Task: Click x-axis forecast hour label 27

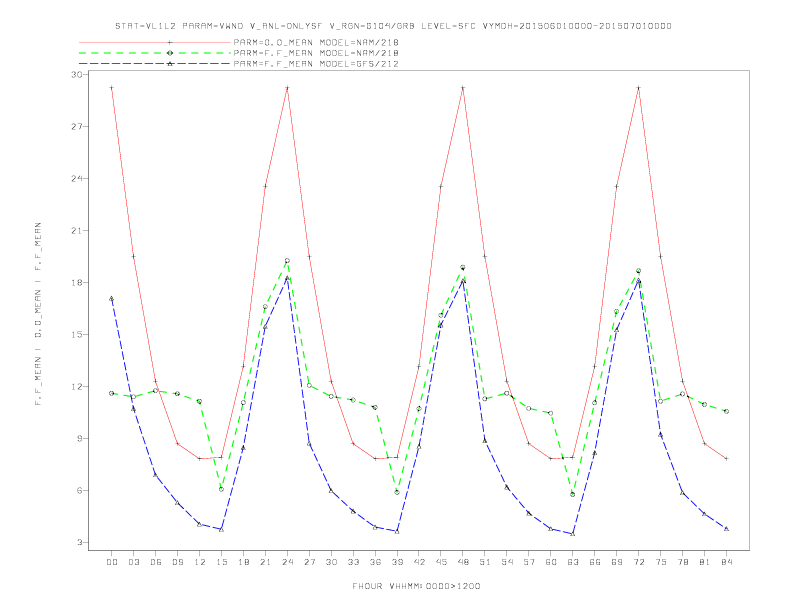Action: coord(309,562)
